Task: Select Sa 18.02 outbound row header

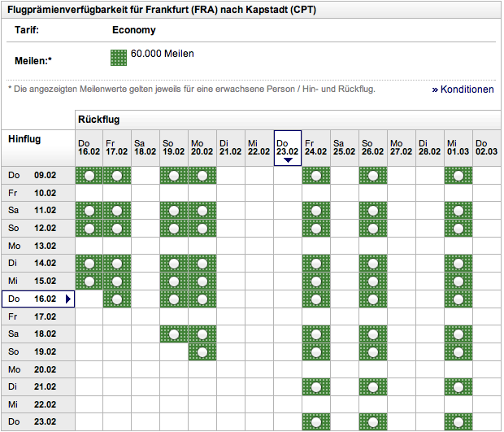Action: coord(37,334)
